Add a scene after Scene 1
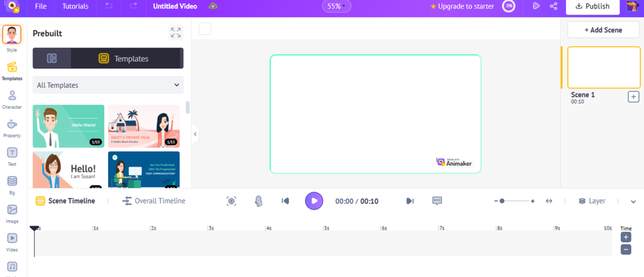The image size is (644, 277). tap(634, 97)
